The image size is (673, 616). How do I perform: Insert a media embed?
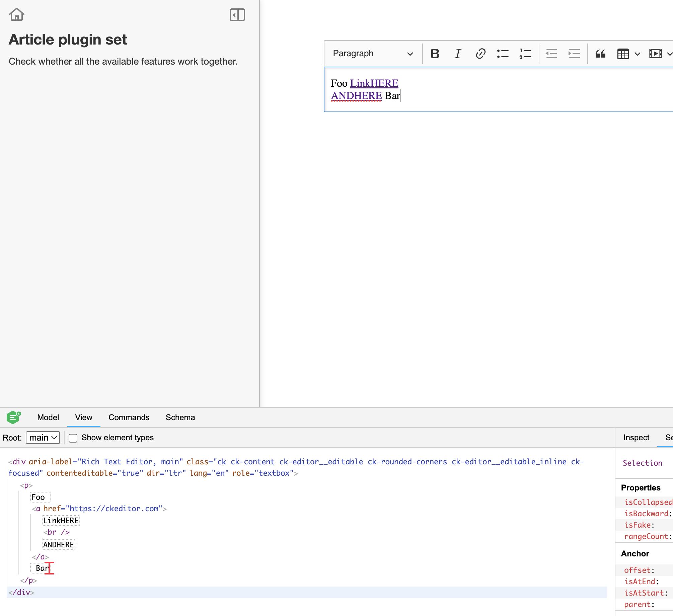[x=655, y=54]
